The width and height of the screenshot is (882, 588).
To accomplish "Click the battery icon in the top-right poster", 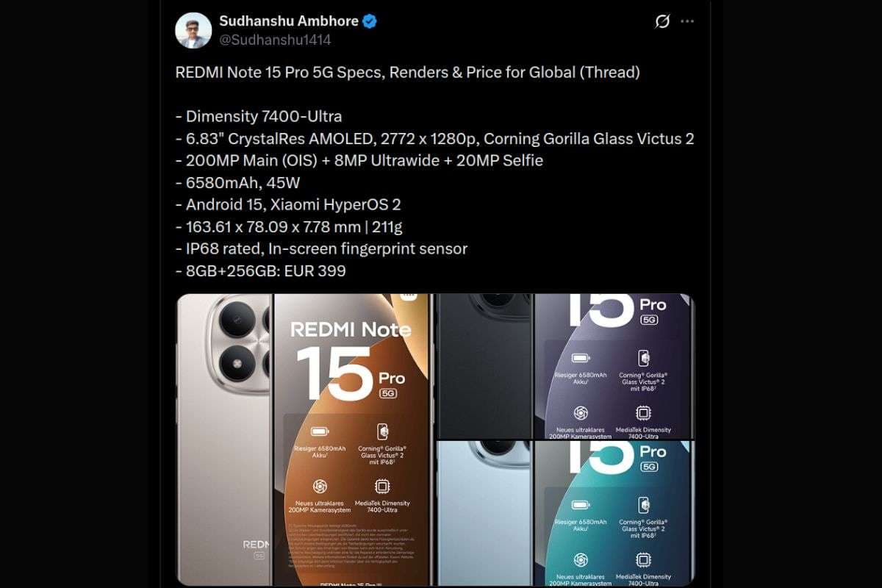I will [581, 358].
